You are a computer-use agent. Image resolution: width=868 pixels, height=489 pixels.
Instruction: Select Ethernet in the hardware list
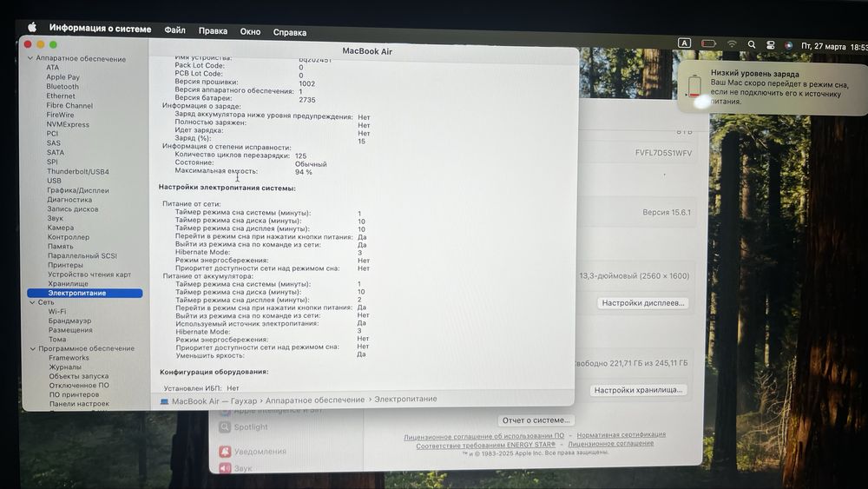61,96
